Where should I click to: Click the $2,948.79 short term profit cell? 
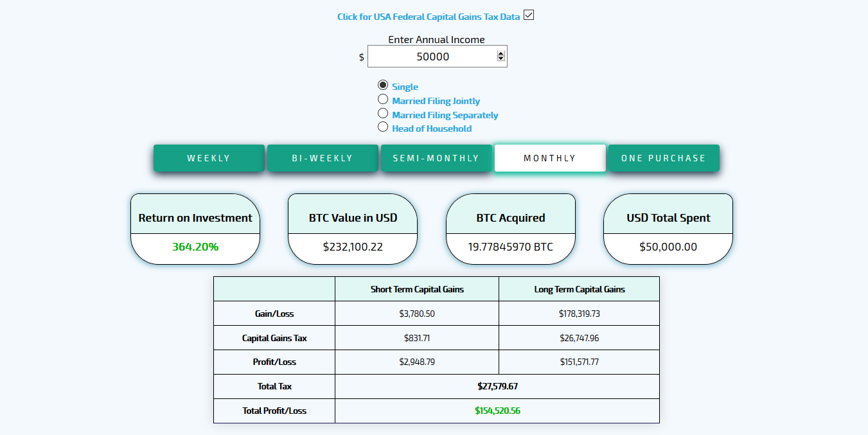point(417,362)
